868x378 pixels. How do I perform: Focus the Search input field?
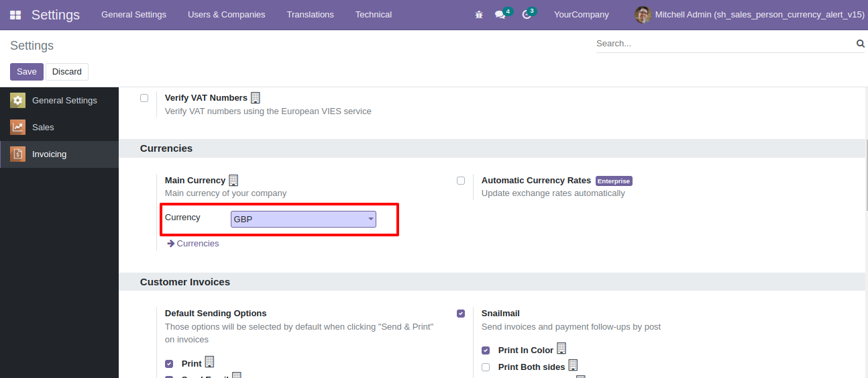point(724,44)
